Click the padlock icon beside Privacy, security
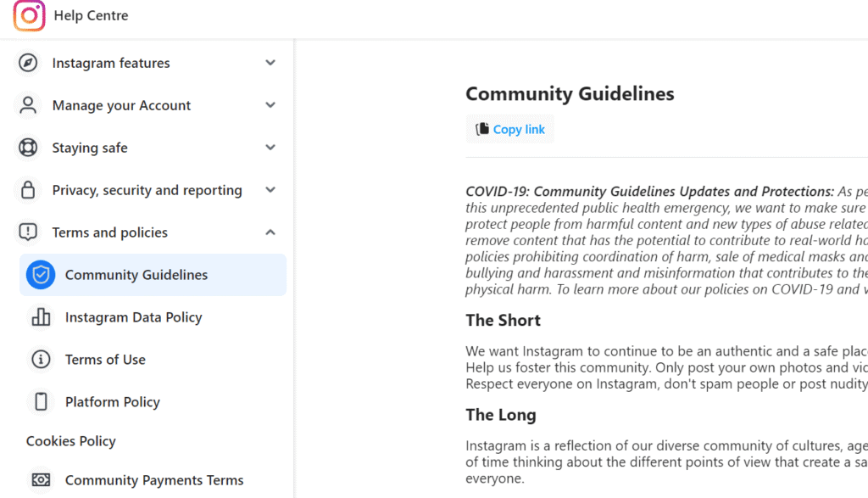 (x=28, y=190)
